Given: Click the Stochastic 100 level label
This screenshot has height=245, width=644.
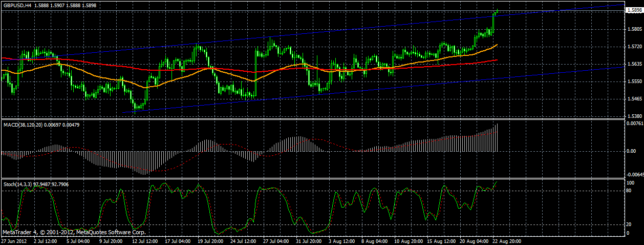Looking at the screenshot, I should (631, 182).
